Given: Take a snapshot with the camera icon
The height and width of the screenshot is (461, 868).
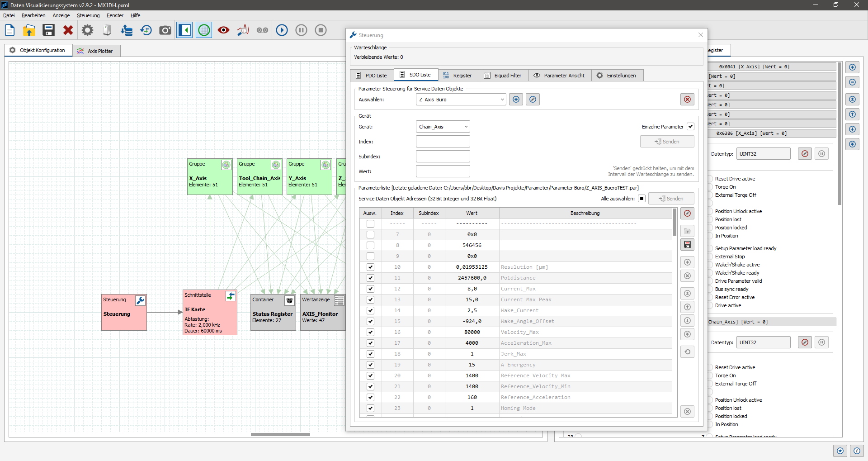Looking at the screenshot, I should coord(165,30).
